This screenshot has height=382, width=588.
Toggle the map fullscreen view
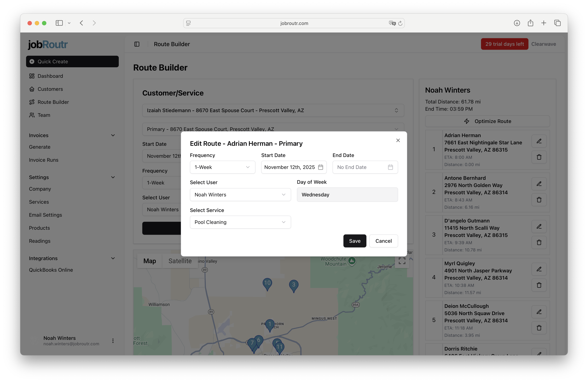(x=402, y=261)
